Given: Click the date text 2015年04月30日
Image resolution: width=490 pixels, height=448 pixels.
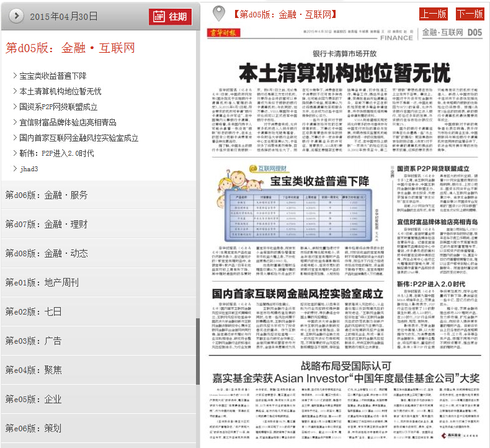Looking at the screenshot, I should [64, 17].
